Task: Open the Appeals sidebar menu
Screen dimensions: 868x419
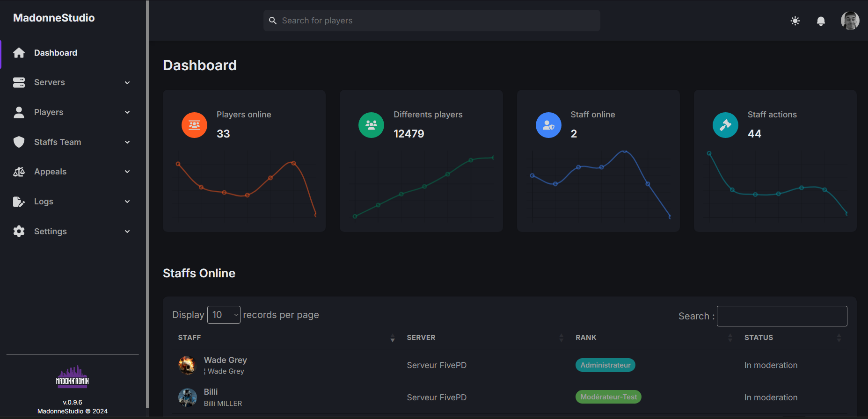Action: click(x=72, y=172)
